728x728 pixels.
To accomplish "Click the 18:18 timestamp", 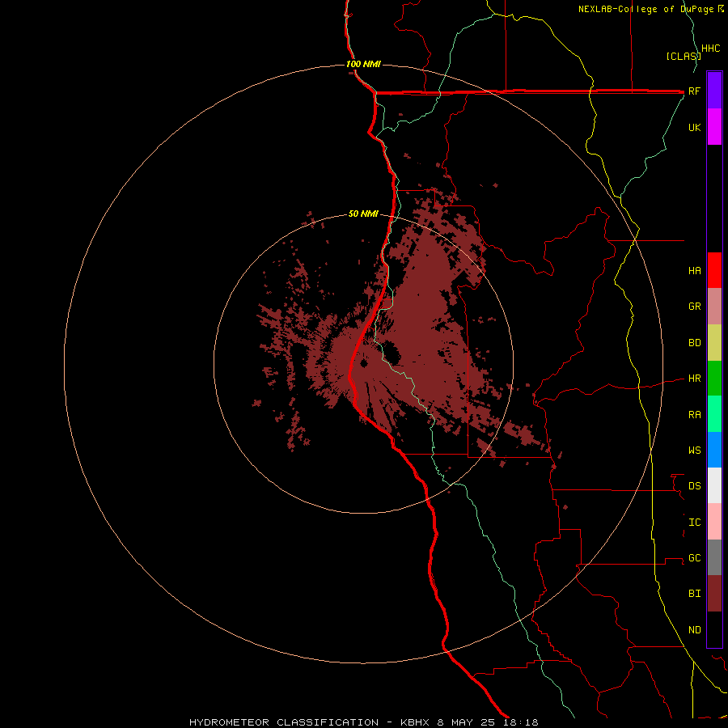I will pos(519,722).
